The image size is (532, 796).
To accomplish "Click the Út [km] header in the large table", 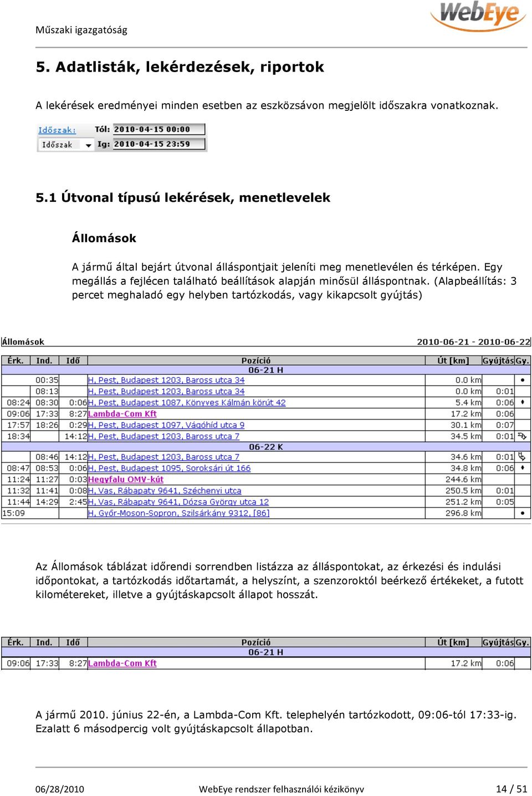I will pos(453,360).
